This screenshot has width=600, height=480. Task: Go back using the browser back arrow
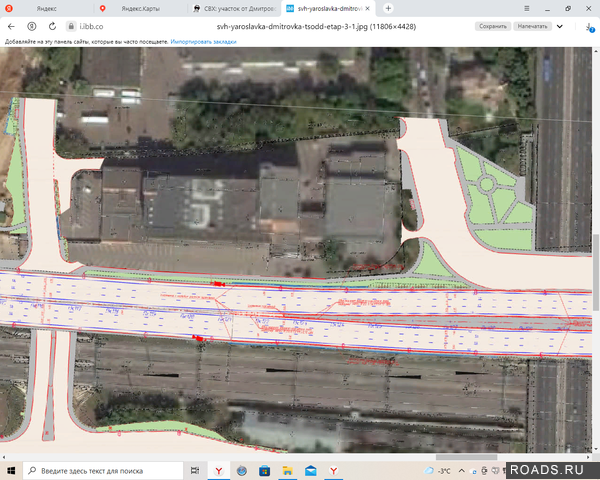pos(11,25)
